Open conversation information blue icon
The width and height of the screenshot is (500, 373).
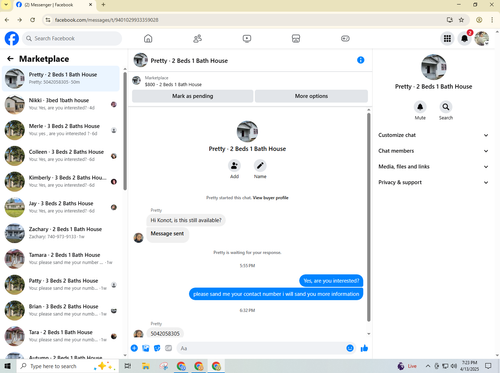point(361,60)
